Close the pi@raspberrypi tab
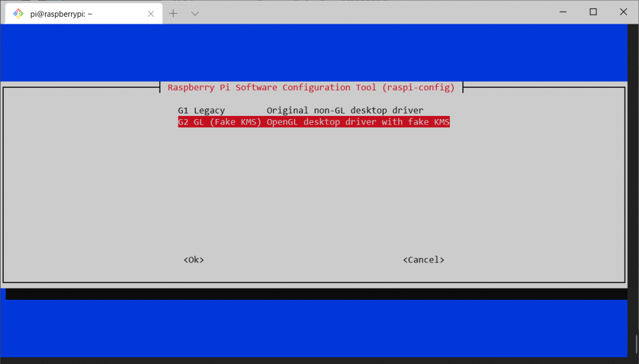Image resolution: width=639 pixels, height=364 pixels. (151, 14)
